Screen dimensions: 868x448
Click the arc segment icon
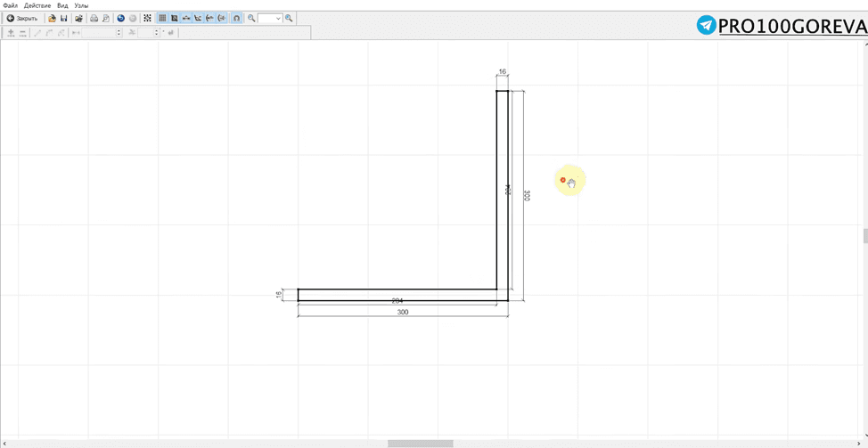pos(49,33)
